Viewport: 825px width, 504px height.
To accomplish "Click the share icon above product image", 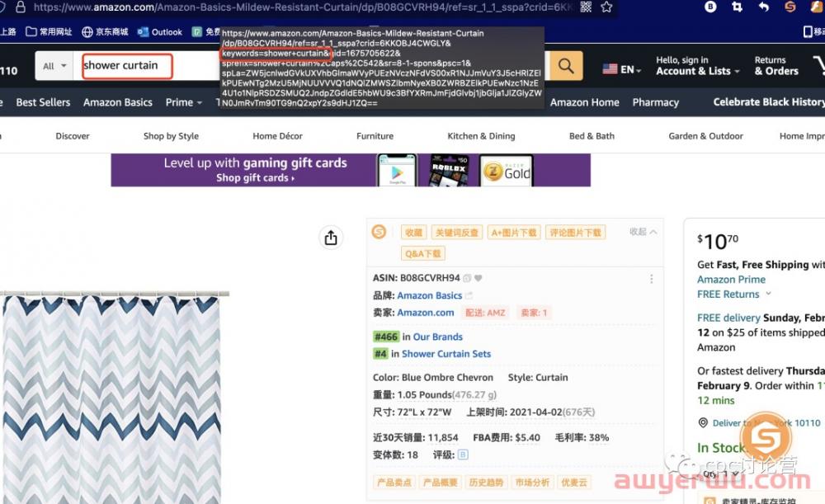I will (331, 238).
